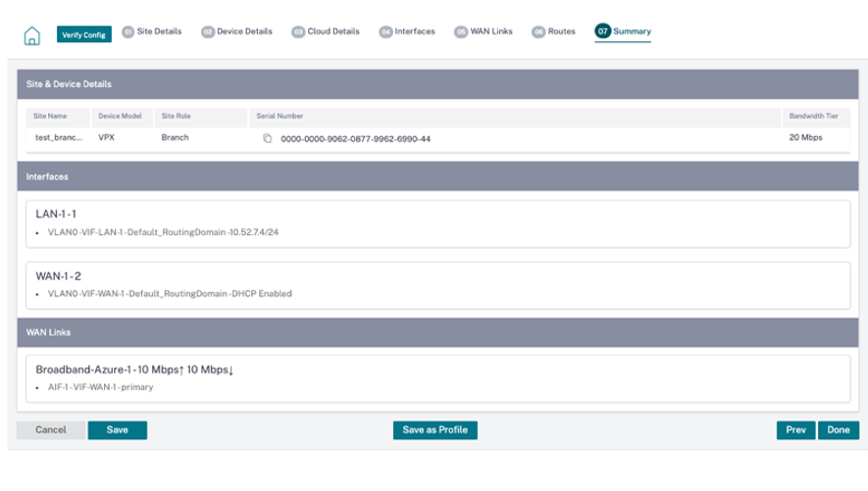Jump to the Routes step
The image size is (868, 491).
point(553,31)
